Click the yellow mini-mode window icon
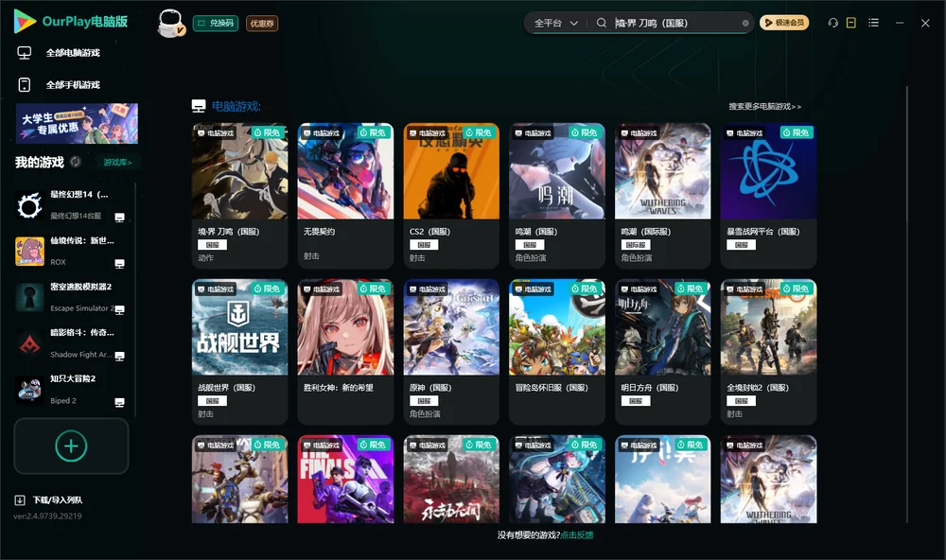Screen dimensions: 946x560 click(850, 23)
